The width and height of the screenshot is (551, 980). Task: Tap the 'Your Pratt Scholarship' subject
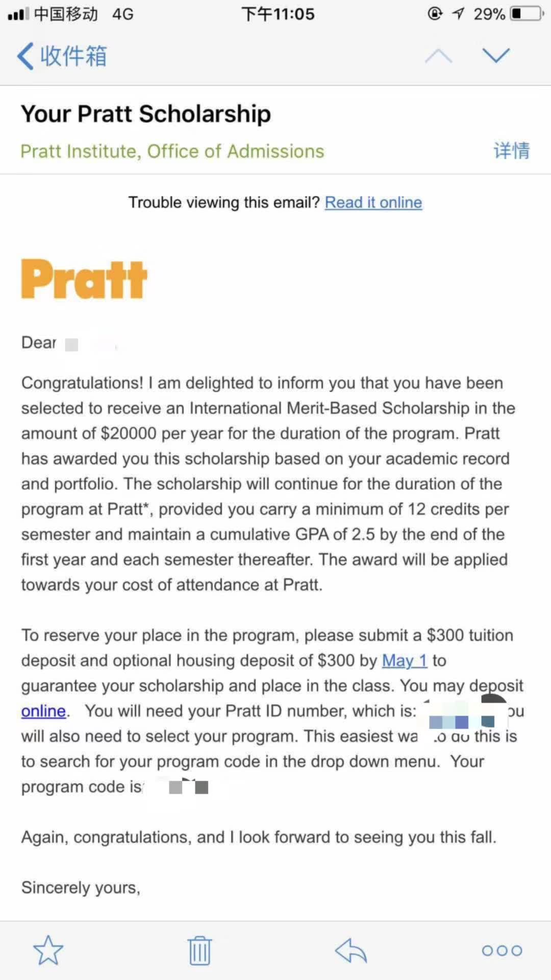pyautogui.click(x=146, y=114)
